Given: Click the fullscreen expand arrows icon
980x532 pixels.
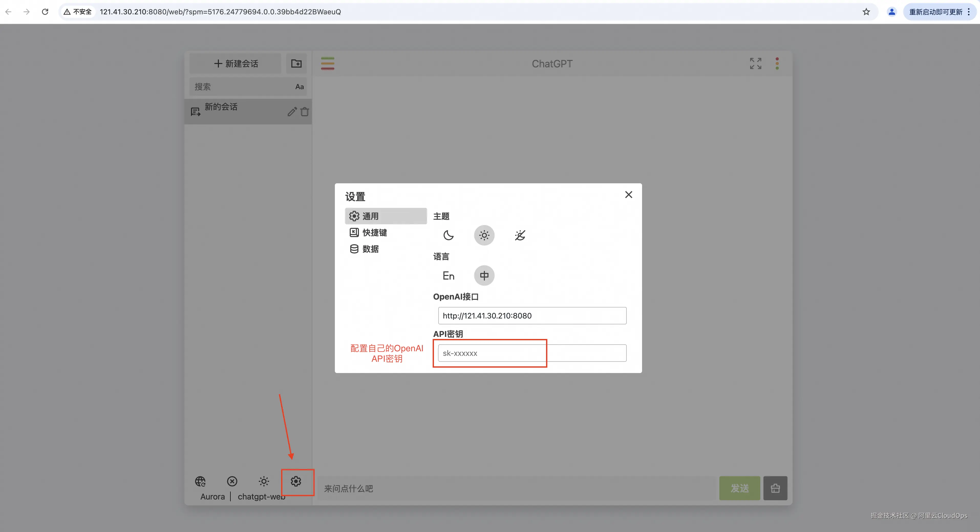Looking at the screenshot, I should pos(755,63).
